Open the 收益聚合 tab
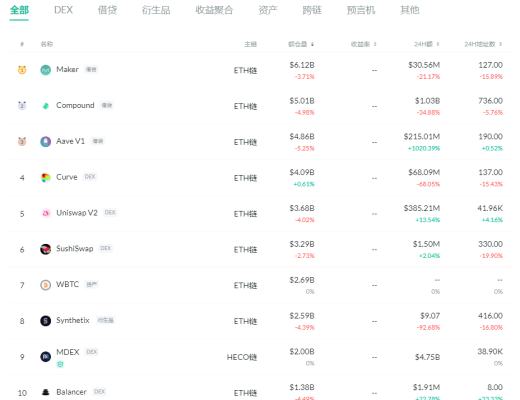This screenshot has width=520, height=400. (214, 10)
